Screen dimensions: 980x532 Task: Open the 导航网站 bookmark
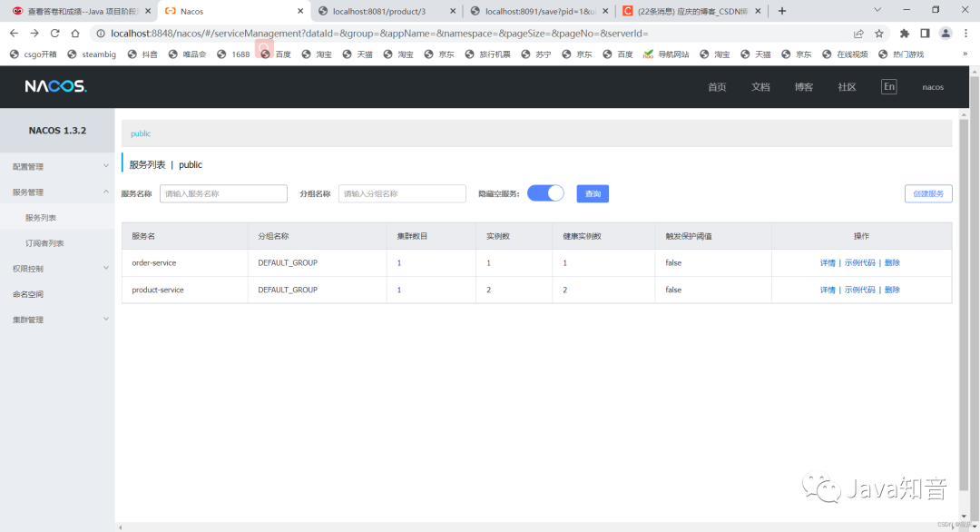pyautogui.click(x=666, y=54)
